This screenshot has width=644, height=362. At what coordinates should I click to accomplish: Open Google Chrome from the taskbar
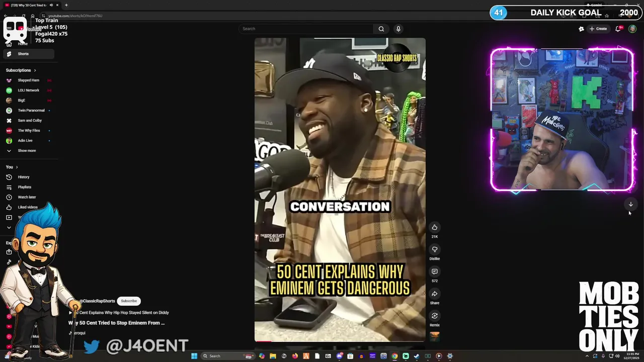pyautogui.click(x=394, y=356)
